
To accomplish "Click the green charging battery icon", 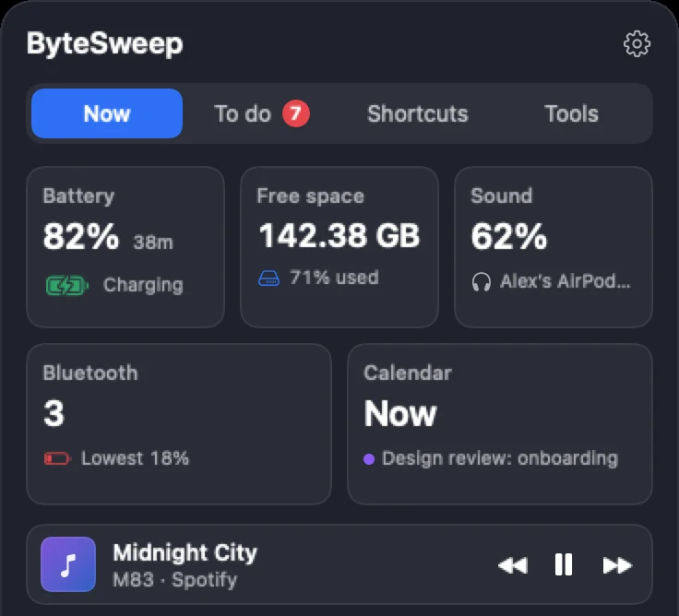I will 67,286.
